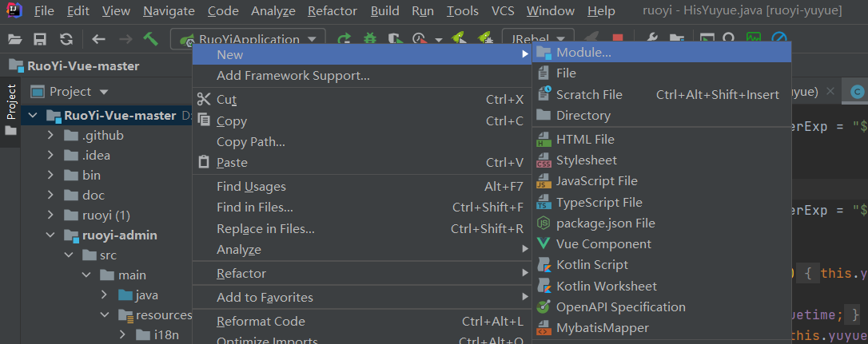
Task: Choose MybatisMapper in New submenu
Action: coord(662,328)
